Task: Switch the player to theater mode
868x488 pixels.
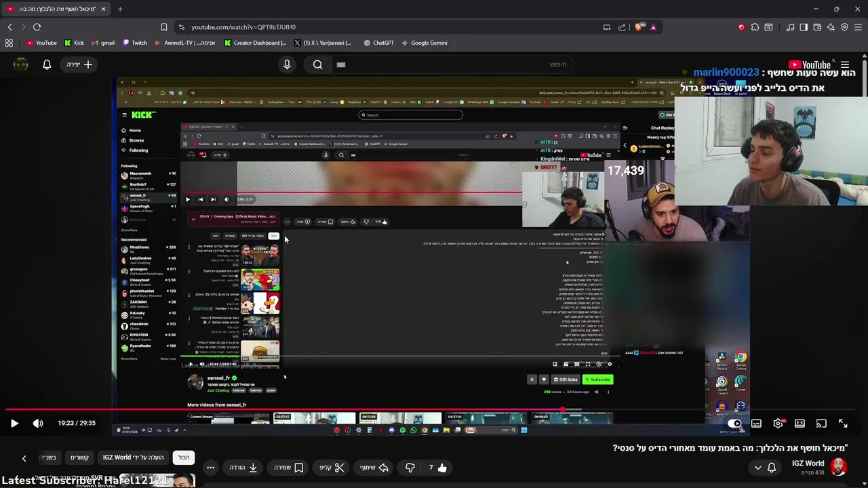Action: [800, 424]
